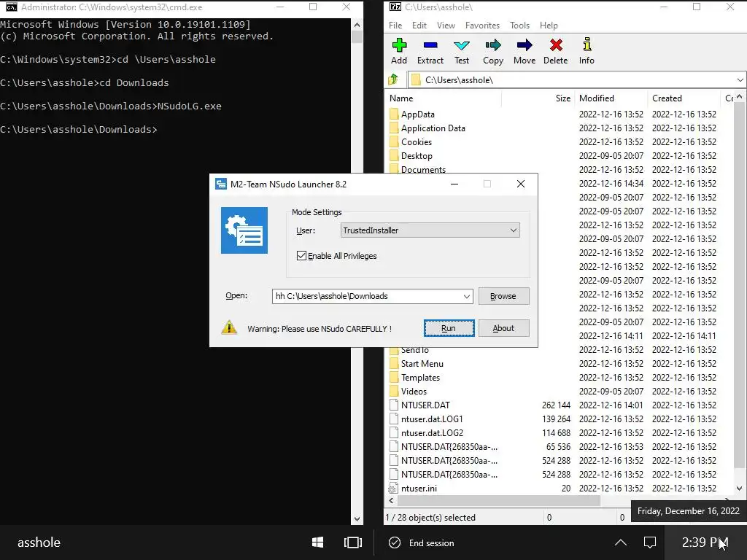Click the Run button in NSudo
This screenshot has width=747, height=560.
pos(449,328)
